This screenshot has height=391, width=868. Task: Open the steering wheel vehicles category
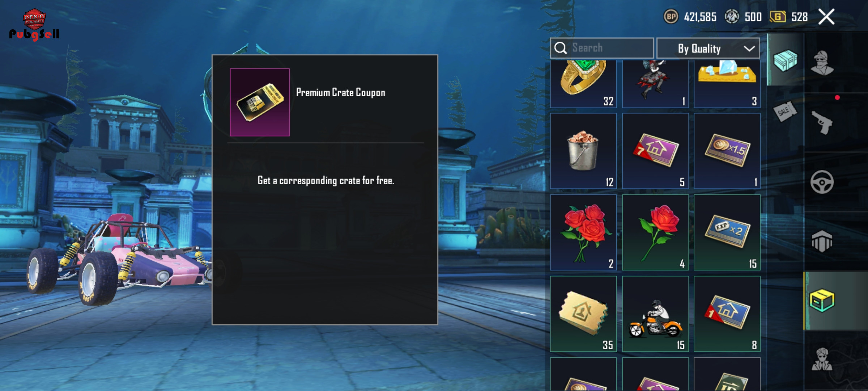click(822, 182)
